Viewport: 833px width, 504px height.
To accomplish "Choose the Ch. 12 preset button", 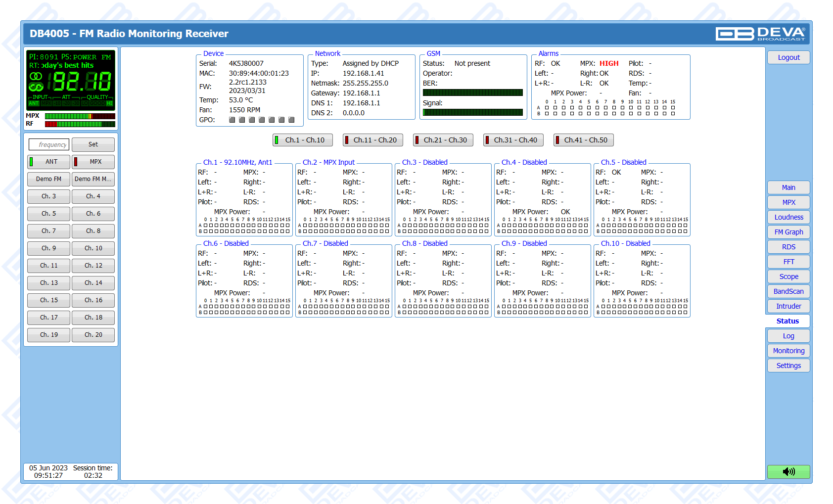I will 93,266.
